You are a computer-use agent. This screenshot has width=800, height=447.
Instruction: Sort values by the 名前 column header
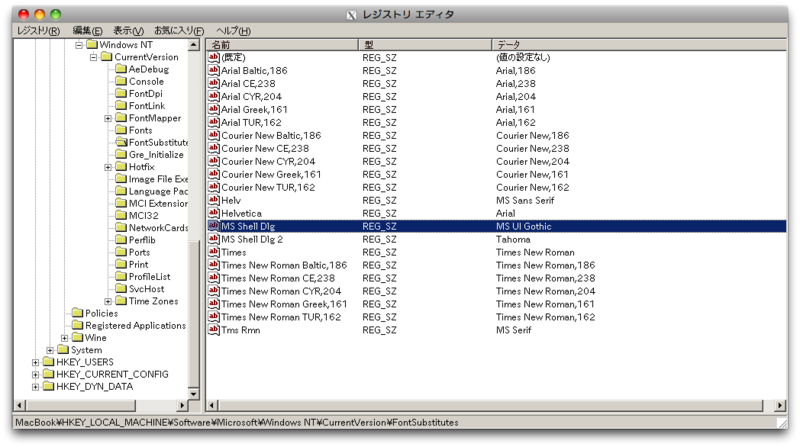point(282,45)
